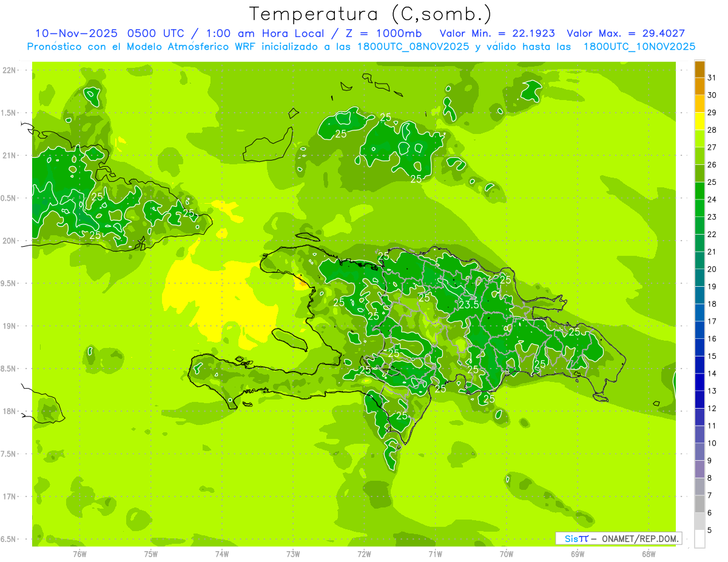Viewport: 728px width, 562px height.
Task: Click the '18N' latitude label
Action: click(x=8, y=411)
